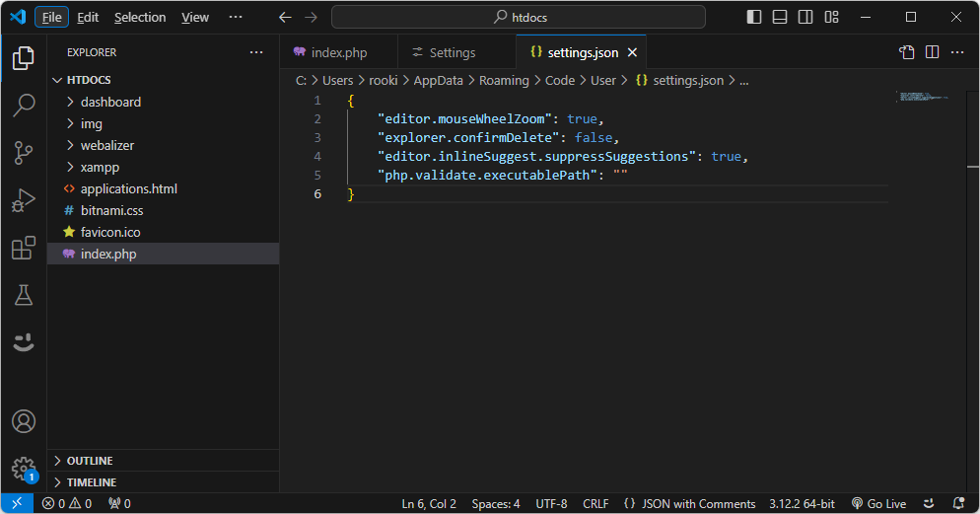Click Python version 3.12.2 64-bit
980x514 pixels.
pyautogui.click(x=802, y=503)
